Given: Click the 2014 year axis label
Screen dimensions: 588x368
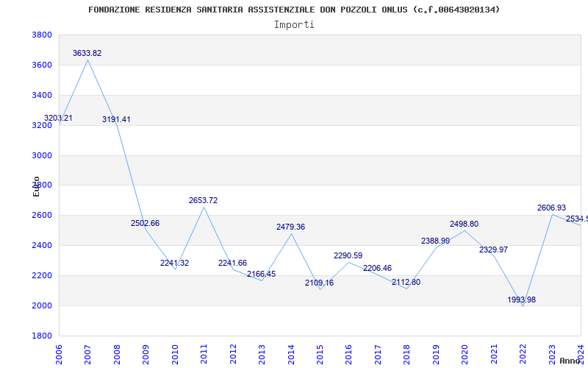Looking at the screenshot, I should tap(291, 355).
